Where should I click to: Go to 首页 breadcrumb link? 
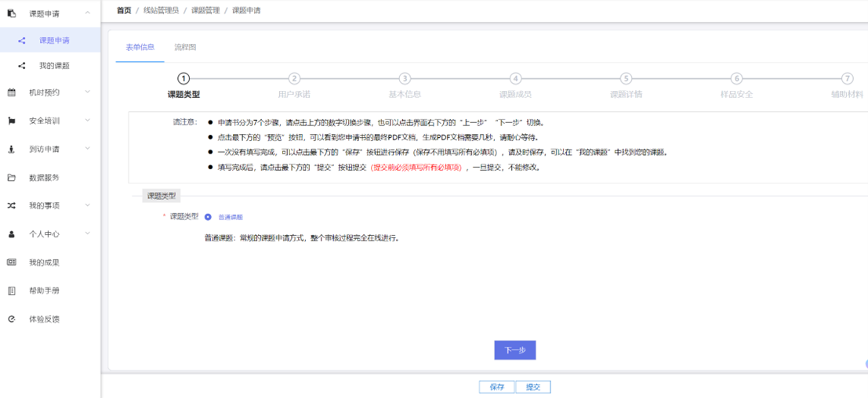124,10
